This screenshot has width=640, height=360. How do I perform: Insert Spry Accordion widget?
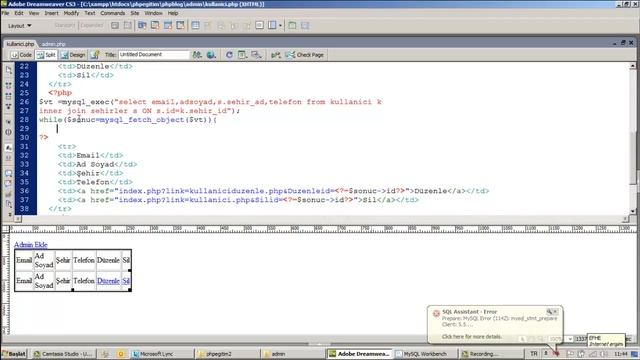tap(168, 25)
